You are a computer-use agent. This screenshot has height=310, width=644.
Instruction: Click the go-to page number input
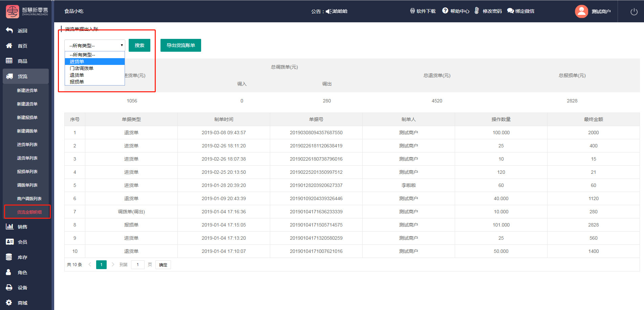[x=138, y=265]
